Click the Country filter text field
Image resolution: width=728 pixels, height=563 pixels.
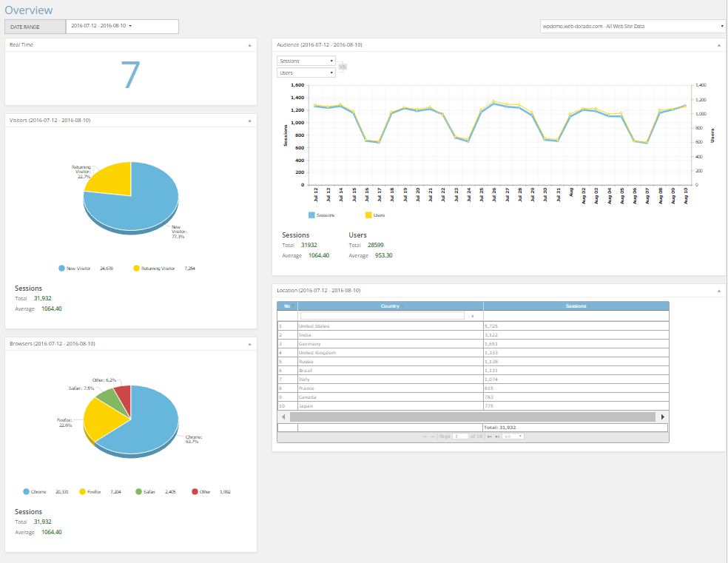[x=382, y=316]
